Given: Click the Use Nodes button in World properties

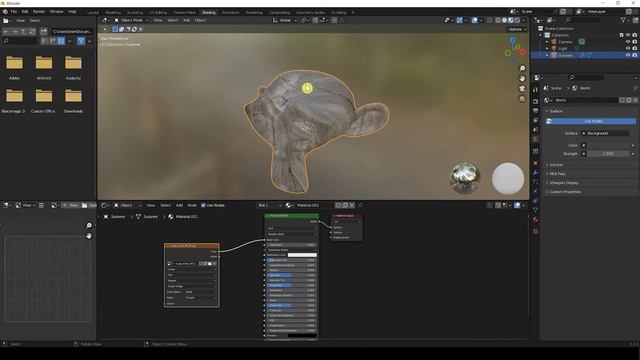Looking at the screenshot, I should click(591, 121).
